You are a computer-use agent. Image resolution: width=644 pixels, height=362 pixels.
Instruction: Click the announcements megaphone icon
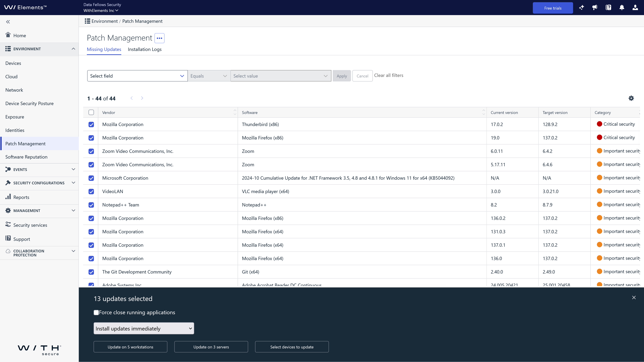pyautogui.click(x=595, y=8)
